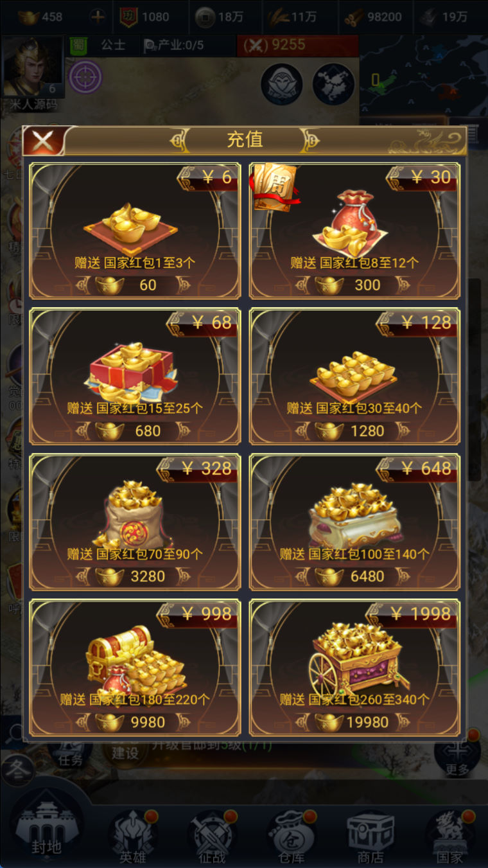Click the round map region icon
Image resolution: width=488 pixels, height=868 pixels.
334,84
